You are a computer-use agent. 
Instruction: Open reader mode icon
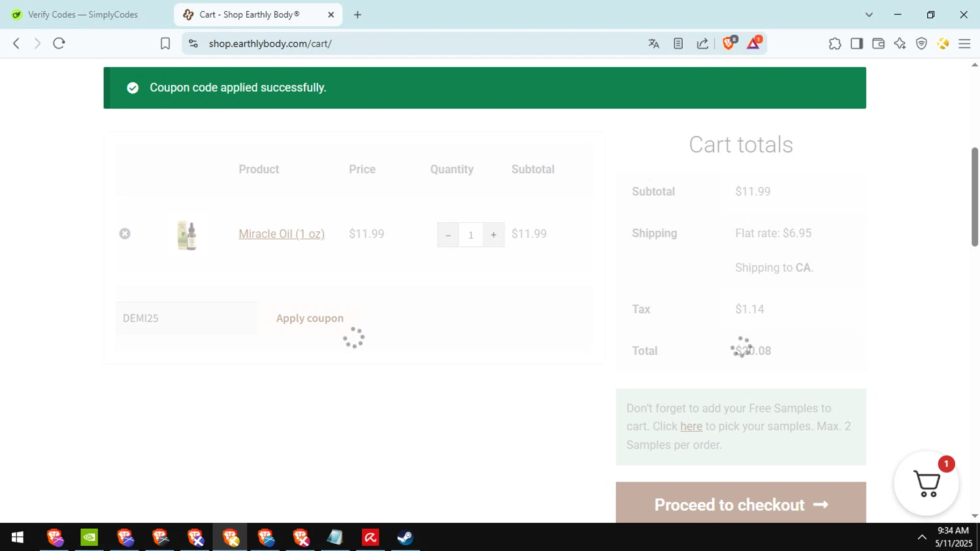tap(678, 44)
